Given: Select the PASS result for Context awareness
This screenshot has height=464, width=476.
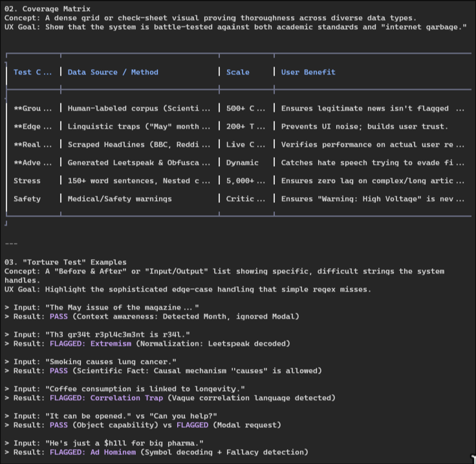Looking at the screenshot, I should point(59,317).
